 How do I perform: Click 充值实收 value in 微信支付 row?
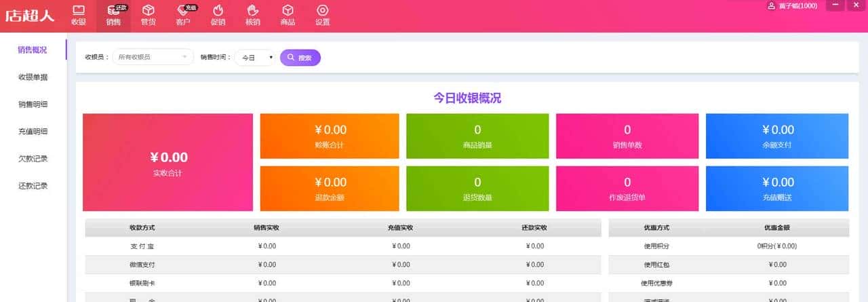pos(401,264)
